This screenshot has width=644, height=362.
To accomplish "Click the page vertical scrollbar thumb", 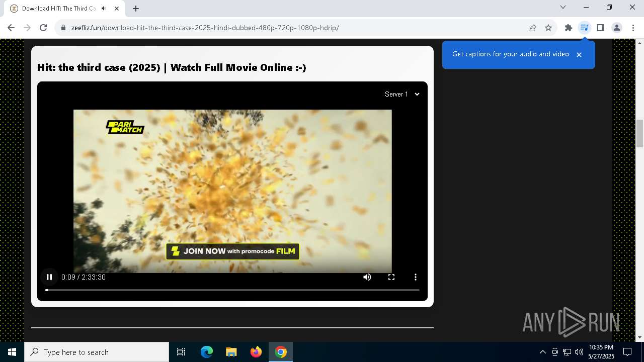I will [639, 133].
